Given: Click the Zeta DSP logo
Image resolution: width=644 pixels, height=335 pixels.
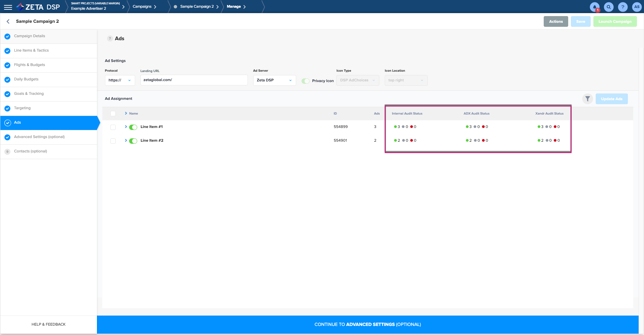Looking at the screenshot, I should pos(38,7).
